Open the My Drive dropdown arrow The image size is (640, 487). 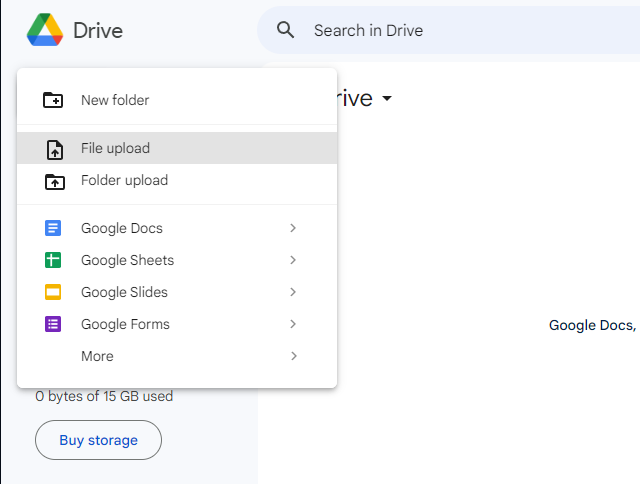click(x=387, y=98)
